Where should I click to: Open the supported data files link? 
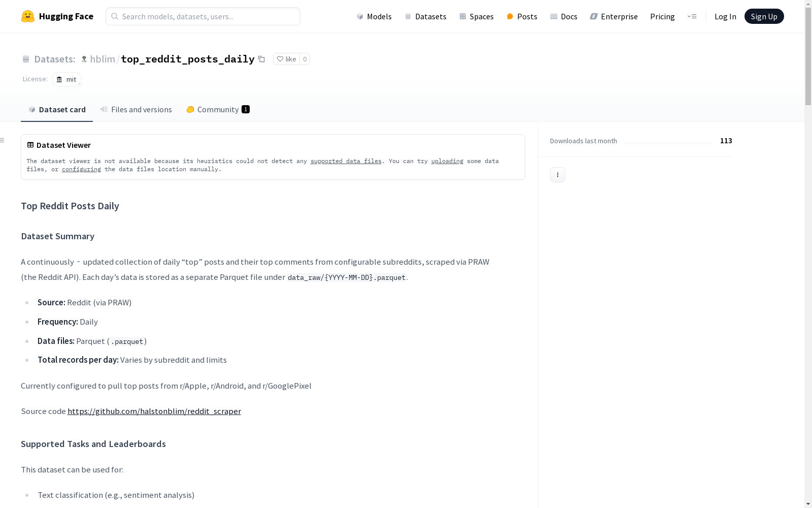(x=346, y=161)
